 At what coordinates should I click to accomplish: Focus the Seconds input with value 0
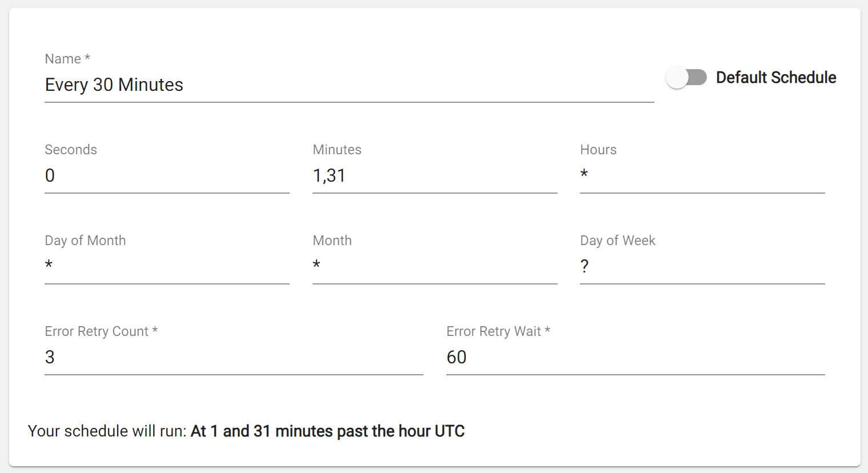(167, 175)
